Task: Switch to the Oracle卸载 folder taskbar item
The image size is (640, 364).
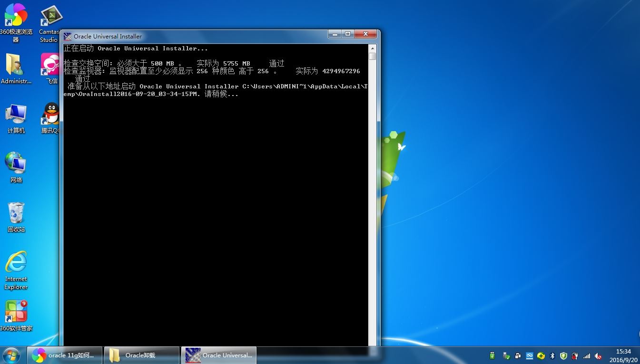Action: (141, 355)
